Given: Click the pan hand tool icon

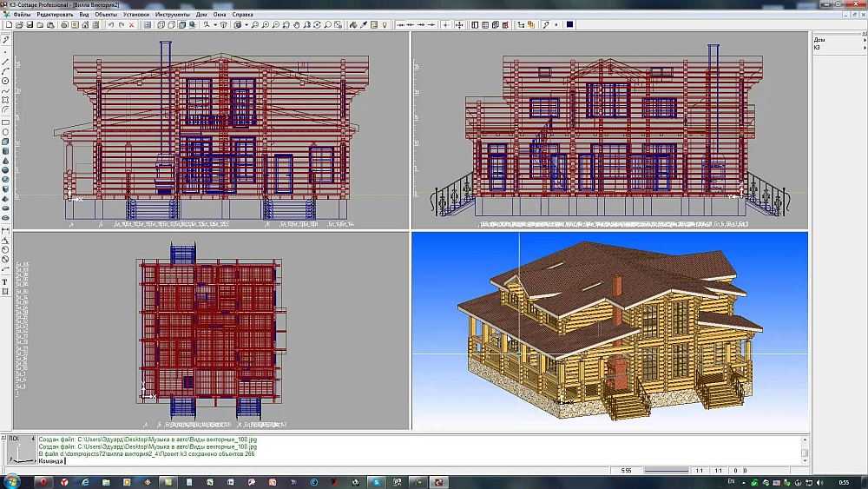Looking at the screenshot, I should [x=296, y=25].
